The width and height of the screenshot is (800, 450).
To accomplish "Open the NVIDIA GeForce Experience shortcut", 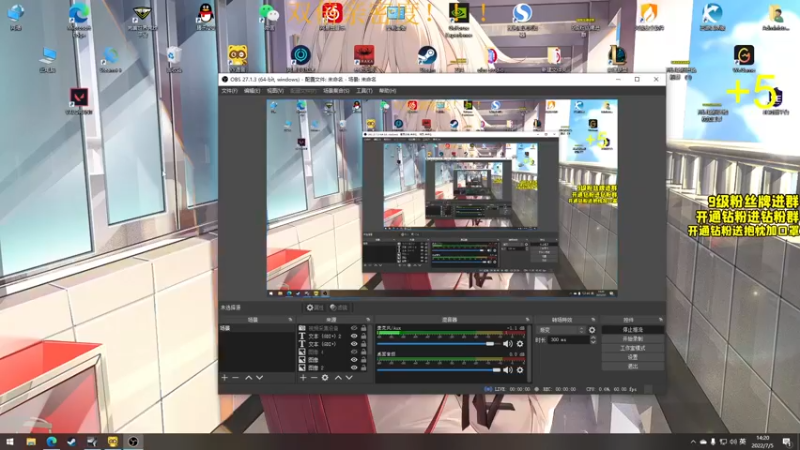I will tap(459, 18).
